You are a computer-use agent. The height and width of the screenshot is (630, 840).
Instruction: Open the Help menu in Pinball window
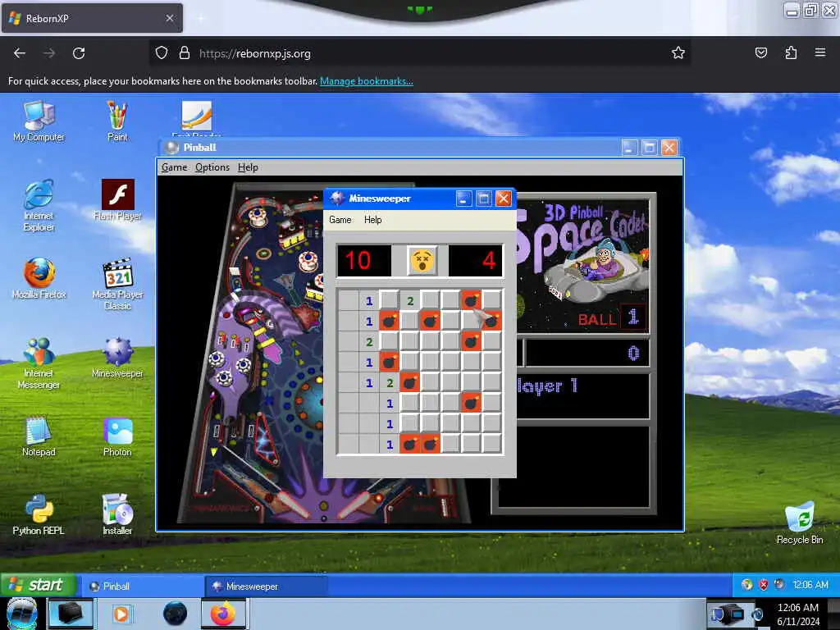(248, 167)
